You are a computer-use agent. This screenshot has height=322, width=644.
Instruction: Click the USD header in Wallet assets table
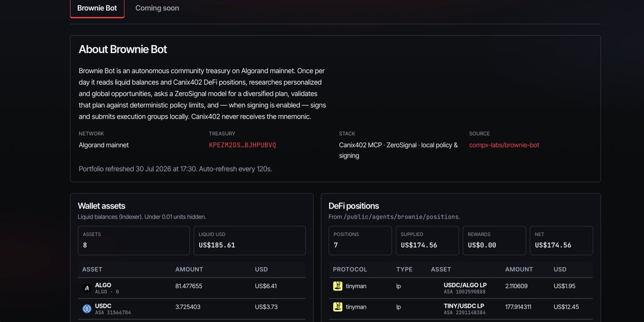point(261,269)
